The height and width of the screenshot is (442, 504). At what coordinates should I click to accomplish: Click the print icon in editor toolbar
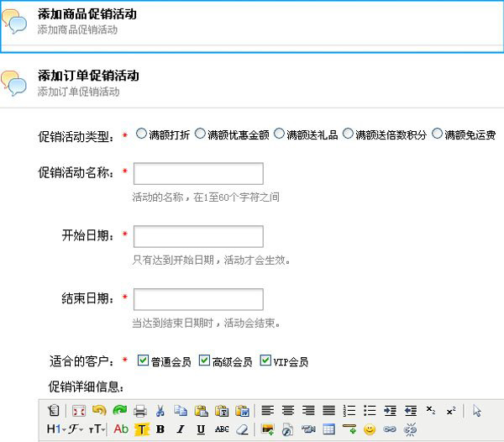pyautogui.click(x=140, y=411)
